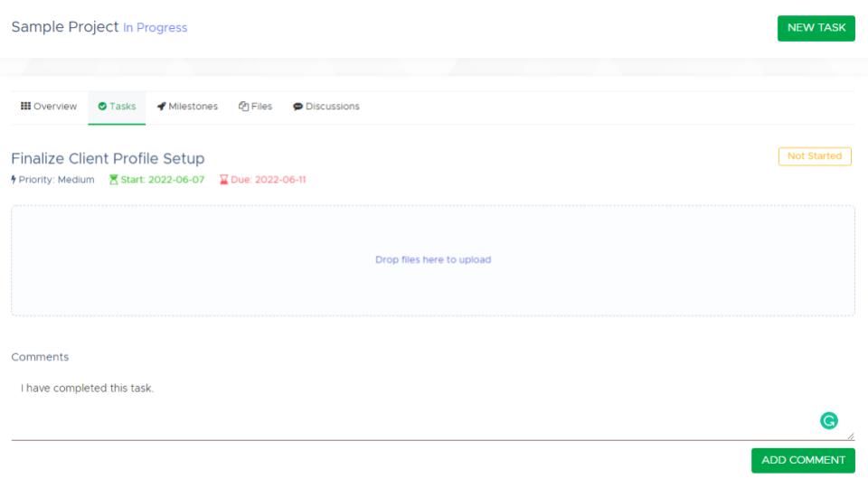The image size is (868, 488).
Task: Switch to the Tasks tab
Action: click(117, 107)
